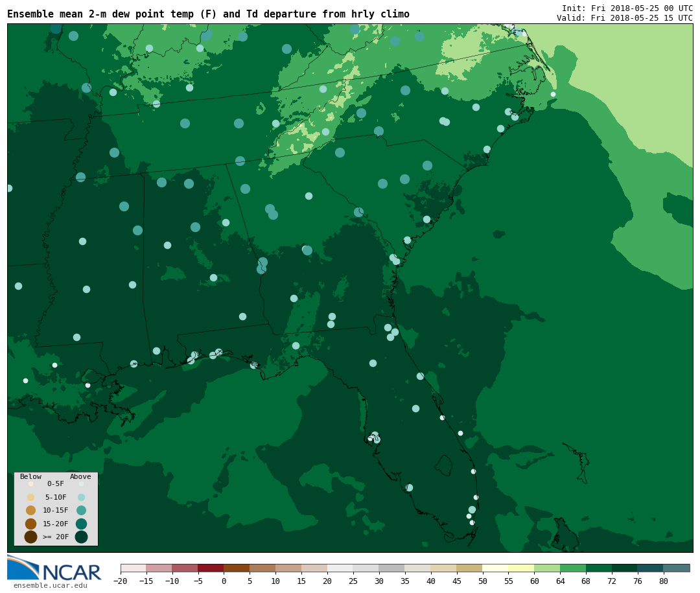The height and width of the screenshot is (593, 700).
Task: Click the '50' colorbar tick label
Action: tap(483, 581)
